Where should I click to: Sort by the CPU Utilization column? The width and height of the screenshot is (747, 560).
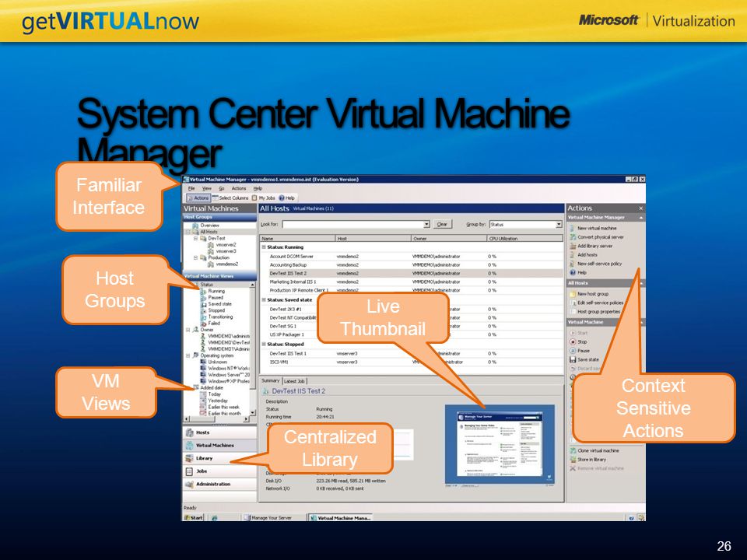point(524,238)
